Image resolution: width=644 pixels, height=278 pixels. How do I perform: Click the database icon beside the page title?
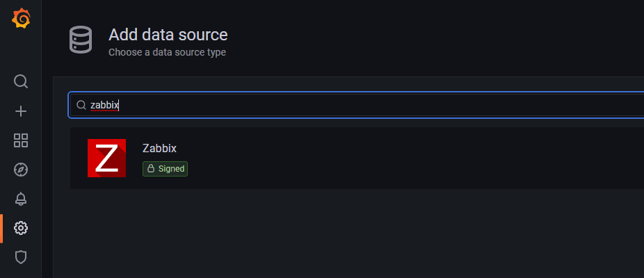click(x=81, y=40)
